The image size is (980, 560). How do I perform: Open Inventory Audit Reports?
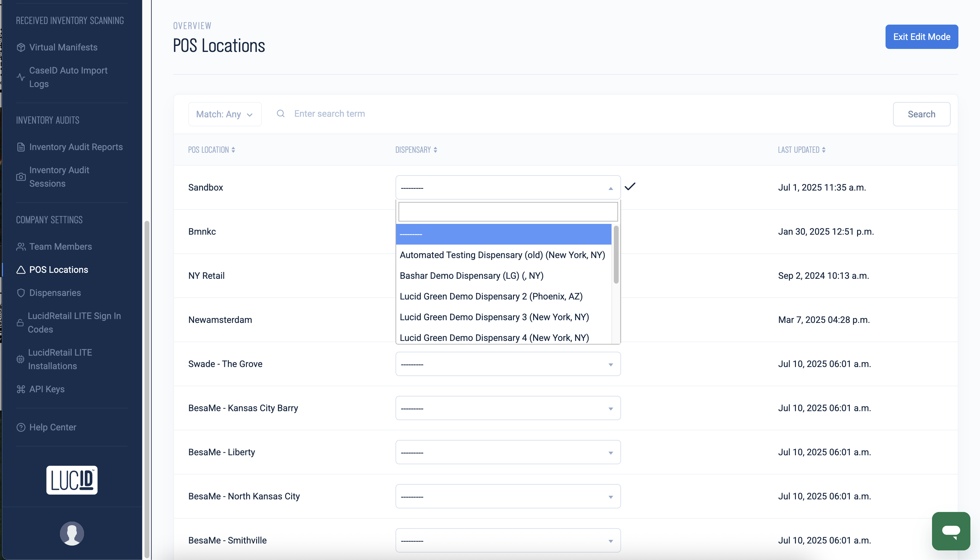(x=76, y=147)
